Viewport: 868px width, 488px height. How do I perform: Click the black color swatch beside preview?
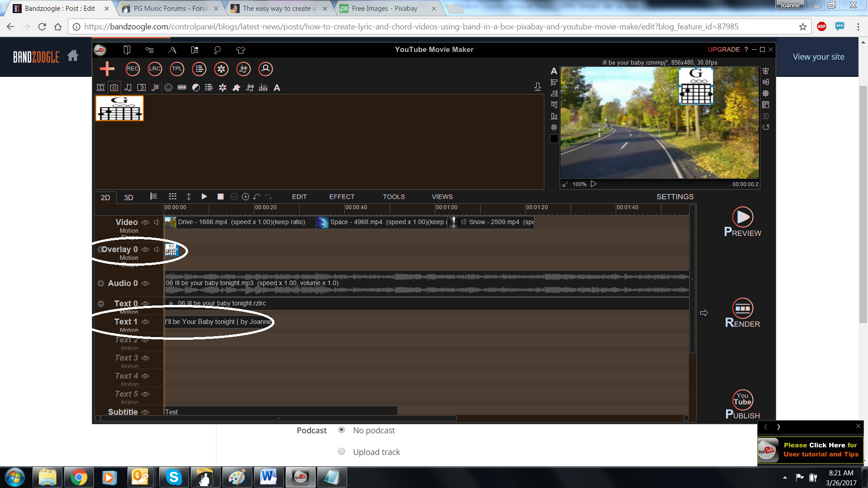click(x=554, y=139)
